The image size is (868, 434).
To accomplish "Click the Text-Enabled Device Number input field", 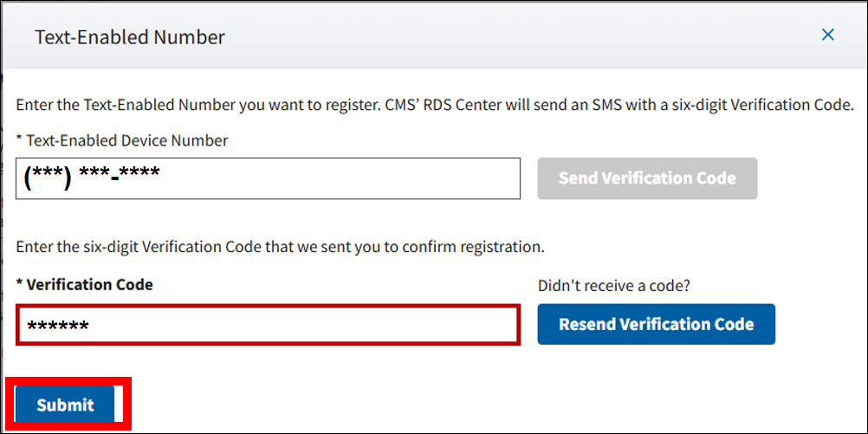I will tap(268, 178).
